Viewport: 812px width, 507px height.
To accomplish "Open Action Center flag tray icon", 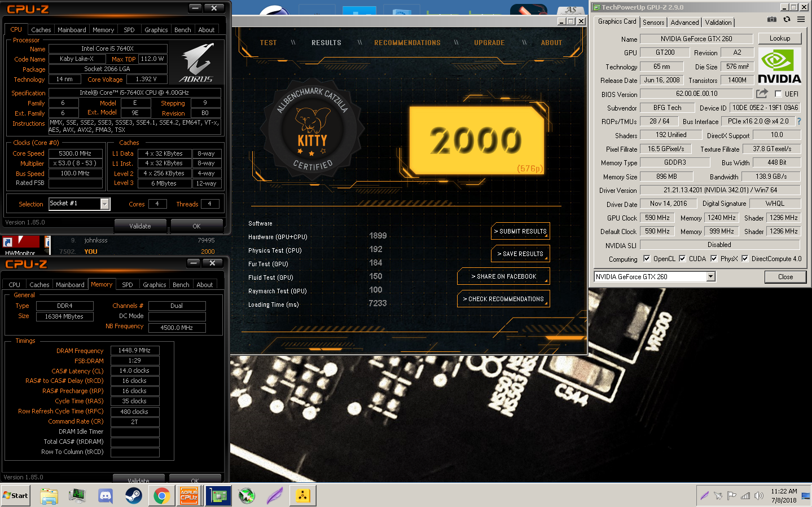I will coord(732,496).
